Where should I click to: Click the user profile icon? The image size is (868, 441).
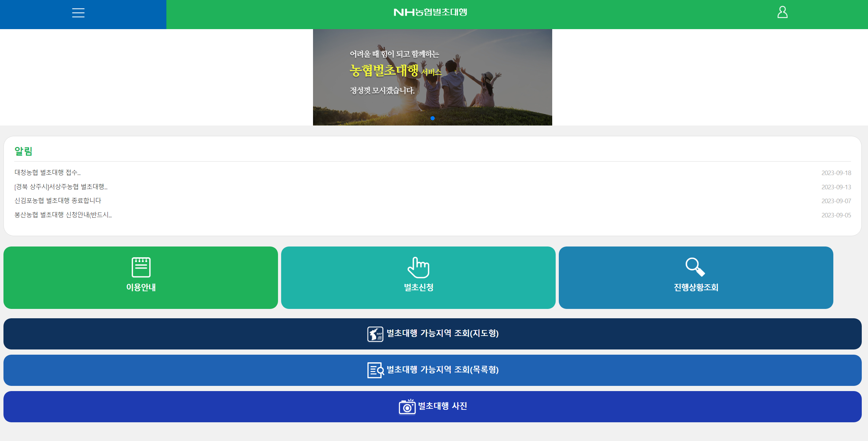(782, 12)
